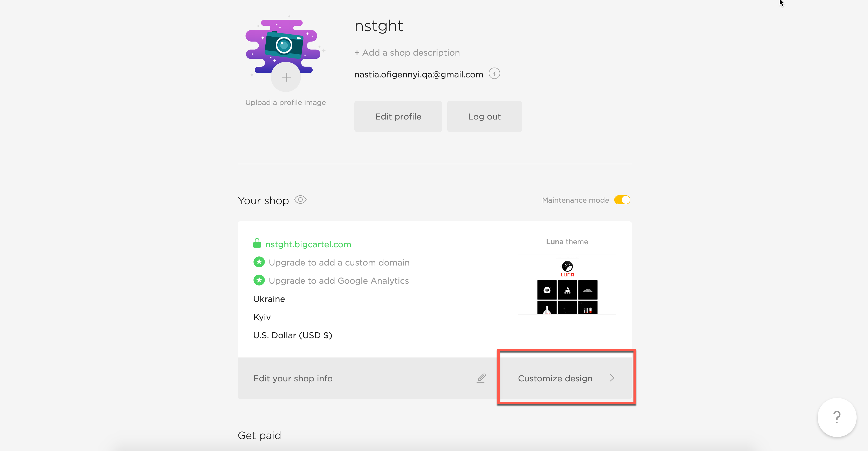Image resolution: width=868 pixels, height=451 pixels.
Task: Click the eye icon next to Your shop
Action: click(300, 200)
